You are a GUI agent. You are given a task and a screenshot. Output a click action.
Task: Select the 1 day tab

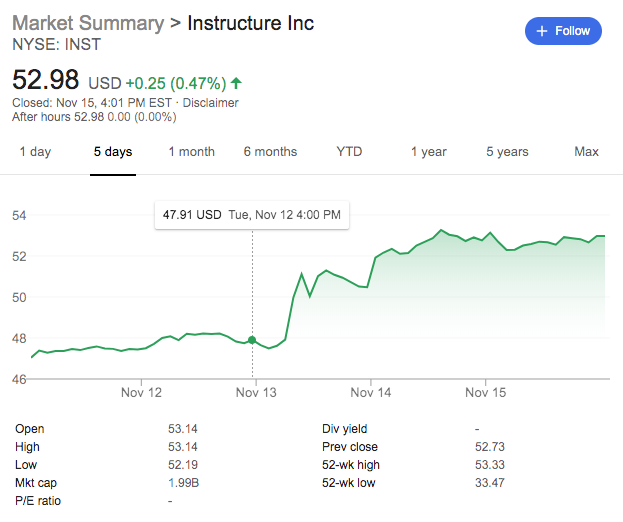(35, 152)
